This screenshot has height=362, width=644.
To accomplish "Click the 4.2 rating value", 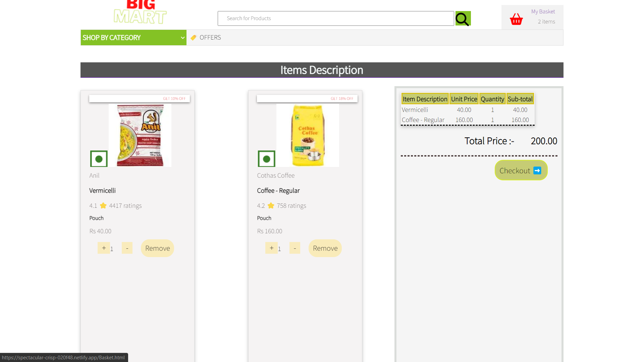I will click(261, 206).
